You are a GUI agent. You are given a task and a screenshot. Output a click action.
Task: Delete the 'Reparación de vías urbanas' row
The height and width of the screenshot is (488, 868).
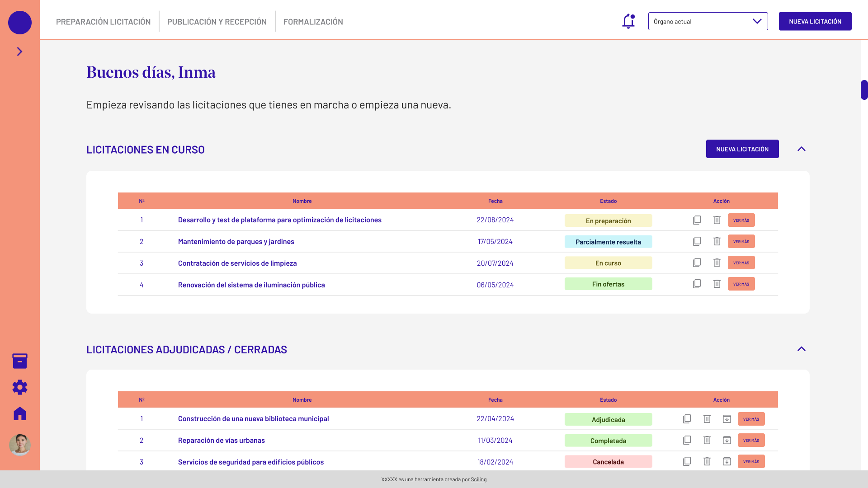tap(707, 440)
